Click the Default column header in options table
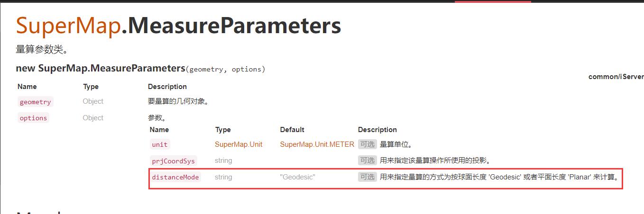This screenshot has width=644, height=214. pos(292,130)
